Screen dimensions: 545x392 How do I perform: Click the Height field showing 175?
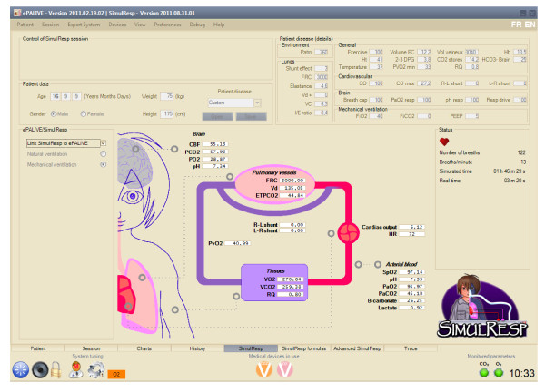pos(167,114)
